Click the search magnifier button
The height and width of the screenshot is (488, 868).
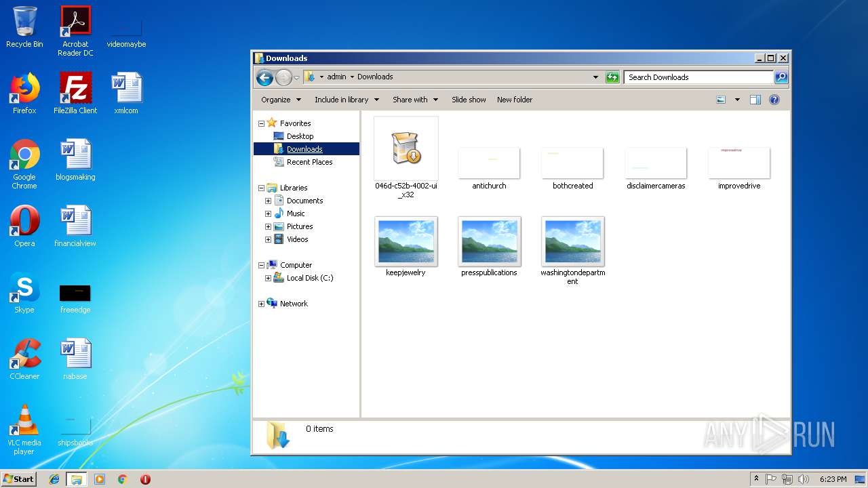[781, 77]
